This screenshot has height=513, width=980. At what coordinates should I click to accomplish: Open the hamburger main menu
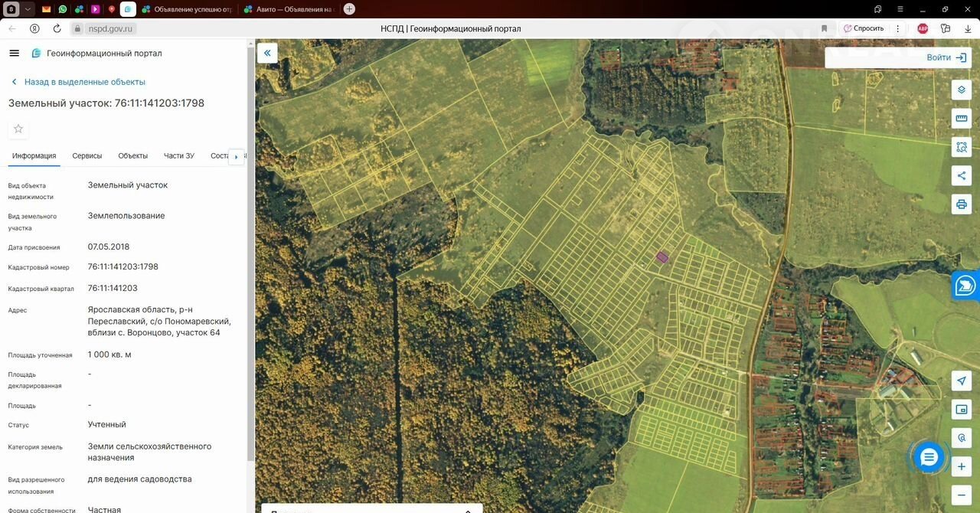(14, 54)
